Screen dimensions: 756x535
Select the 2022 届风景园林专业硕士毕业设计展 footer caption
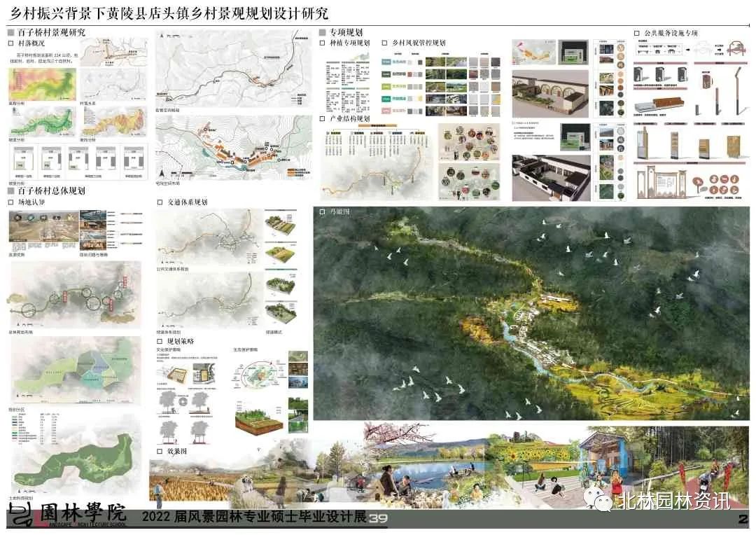(254, 517)
